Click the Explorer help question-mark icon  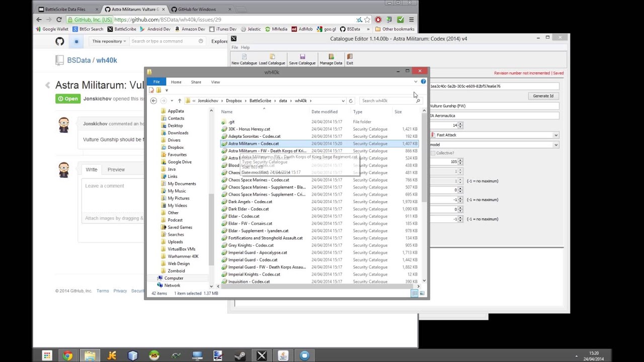pyautogui.click(x=423, y=81)
